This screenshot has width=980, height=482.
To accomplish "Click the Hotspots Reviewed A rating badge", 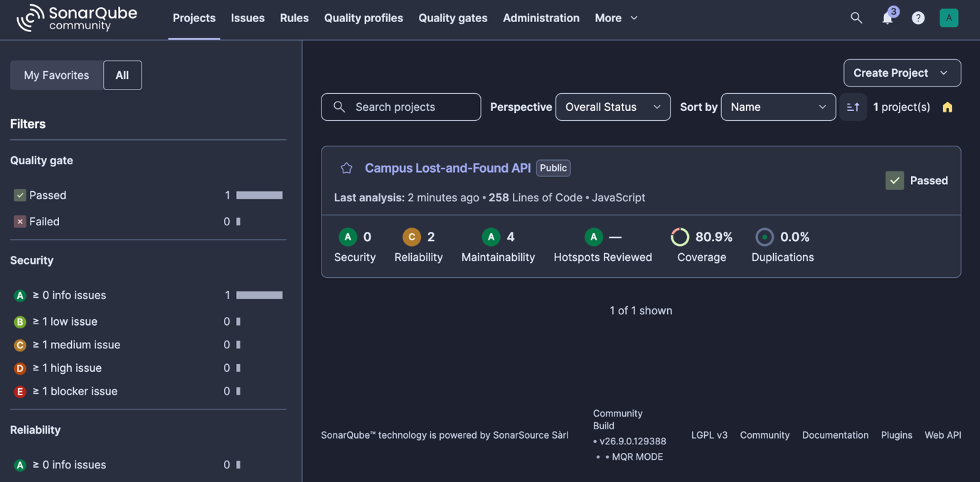I will click(x=593, y=237).
